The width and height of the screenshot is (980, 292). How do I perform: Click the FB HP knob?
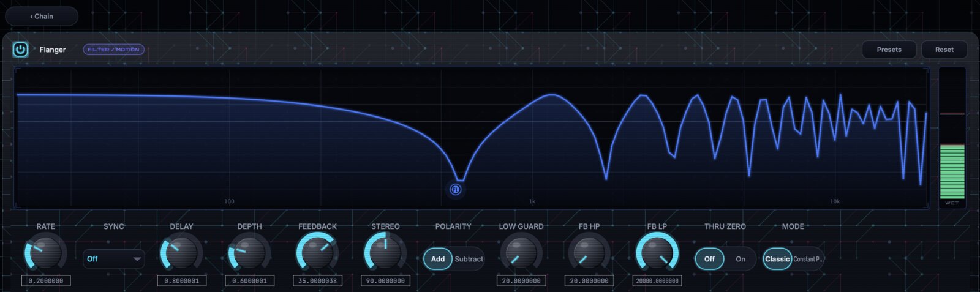[589, 253]
